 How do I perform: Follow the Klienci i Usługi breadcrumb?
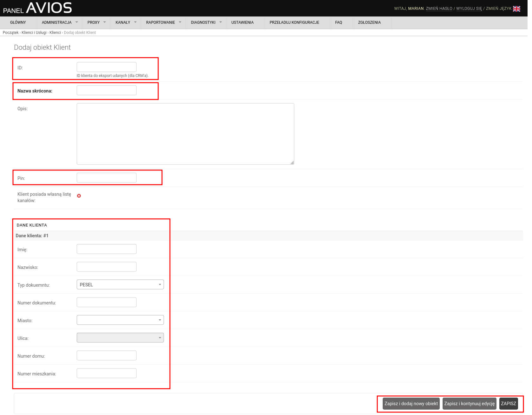(34, 33)
